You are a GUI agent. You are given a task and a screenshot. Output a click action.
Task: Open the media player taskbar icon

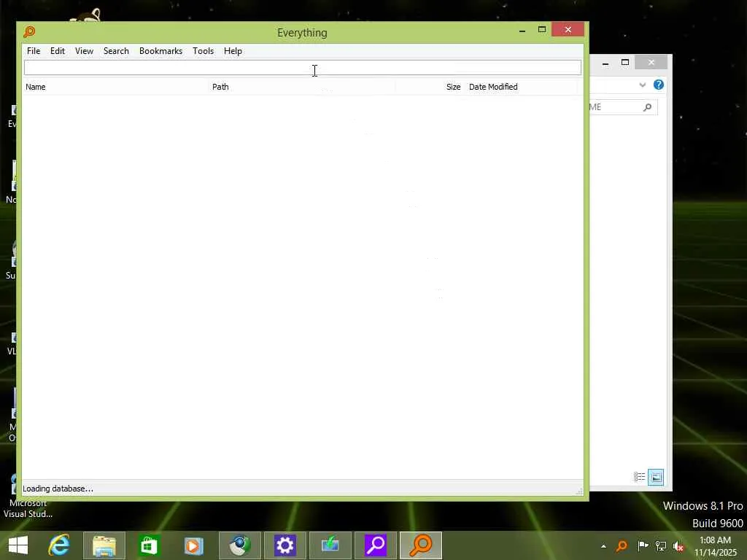click(x=194, y=545)
